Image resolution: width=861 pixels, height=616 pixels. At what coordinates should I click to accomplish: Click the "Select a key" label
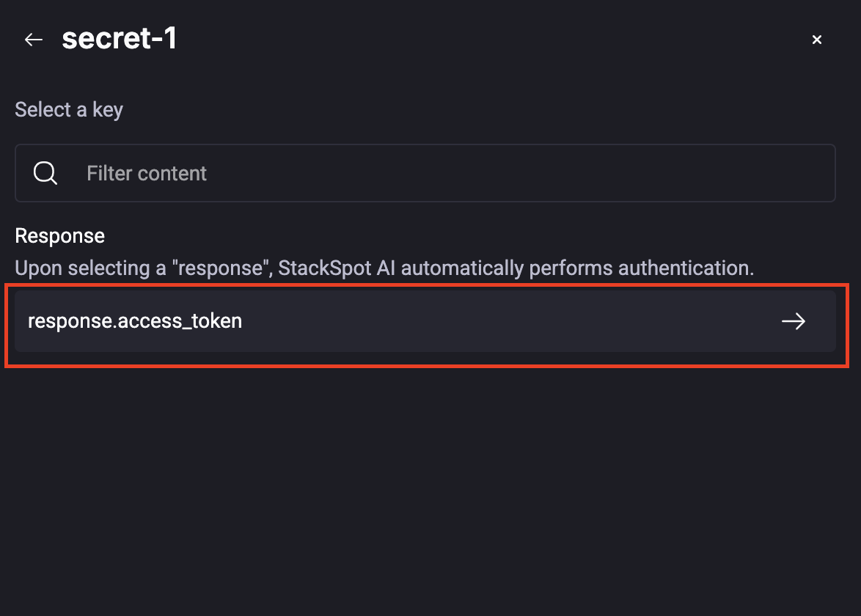[69, 110]
